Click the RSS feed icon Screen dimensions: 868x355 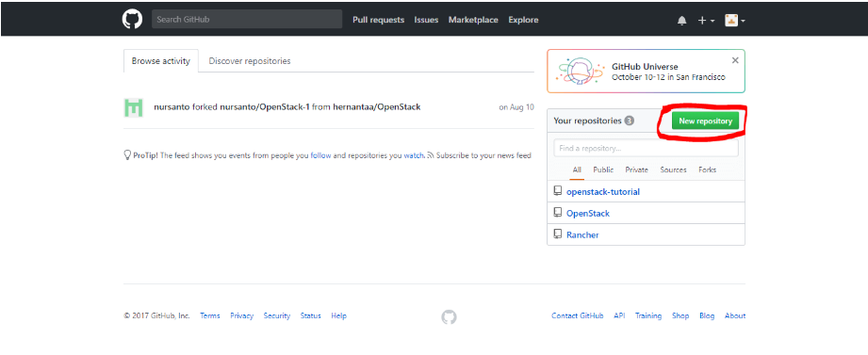pos(431,156)
